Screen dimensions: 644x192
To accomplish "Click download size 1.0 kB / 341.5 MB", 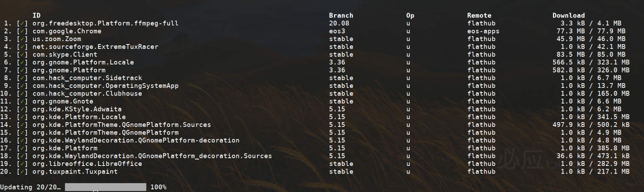I will (595, 117).
